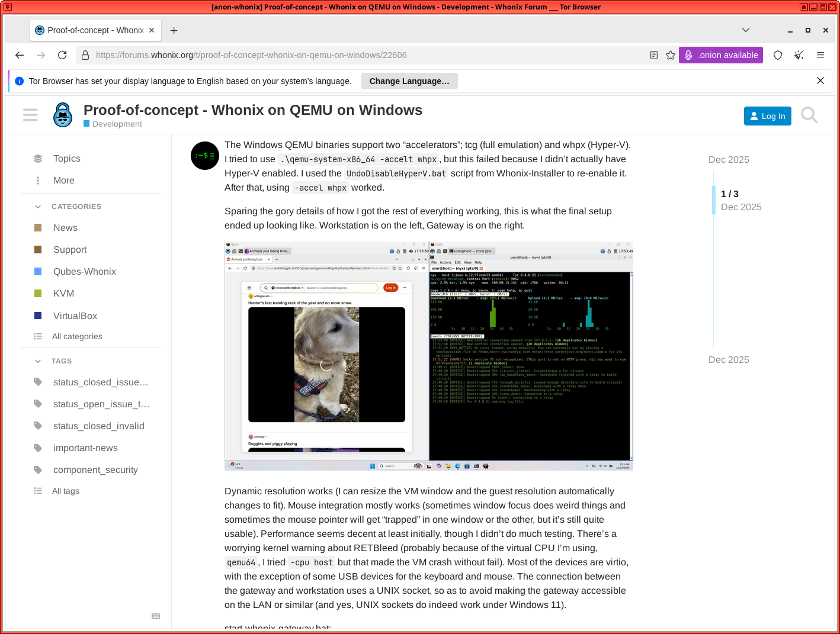This screenshot has height=634, width=840.
Task: Toggle the forum sidebar hamburger menu
Action: (x=30, y=115)
